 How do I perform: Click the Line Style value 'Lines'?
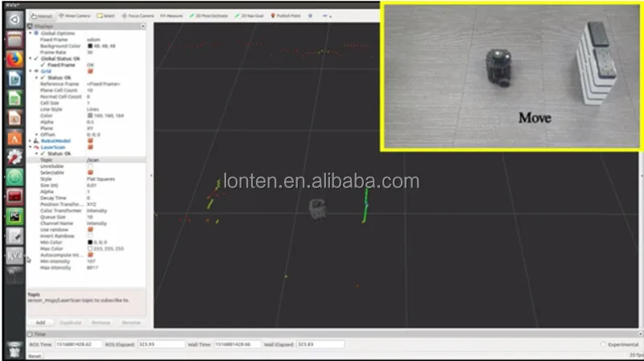coord(93,109)
